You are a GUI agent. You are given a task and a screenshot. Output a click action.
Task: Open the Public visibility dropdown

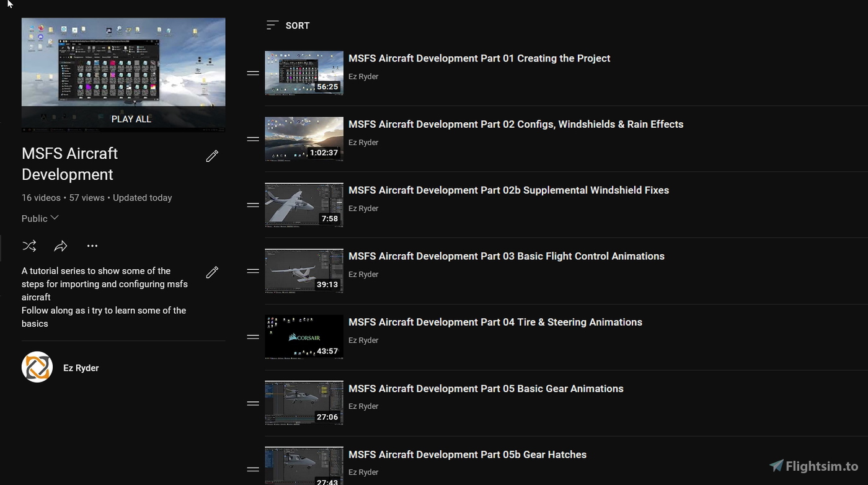[40, 218]
